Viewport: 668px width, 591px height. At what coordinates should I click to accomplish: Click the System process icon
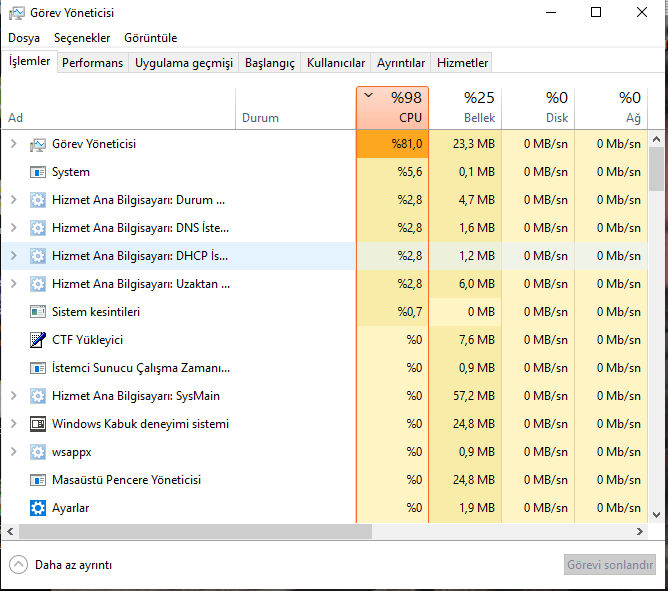37,173
